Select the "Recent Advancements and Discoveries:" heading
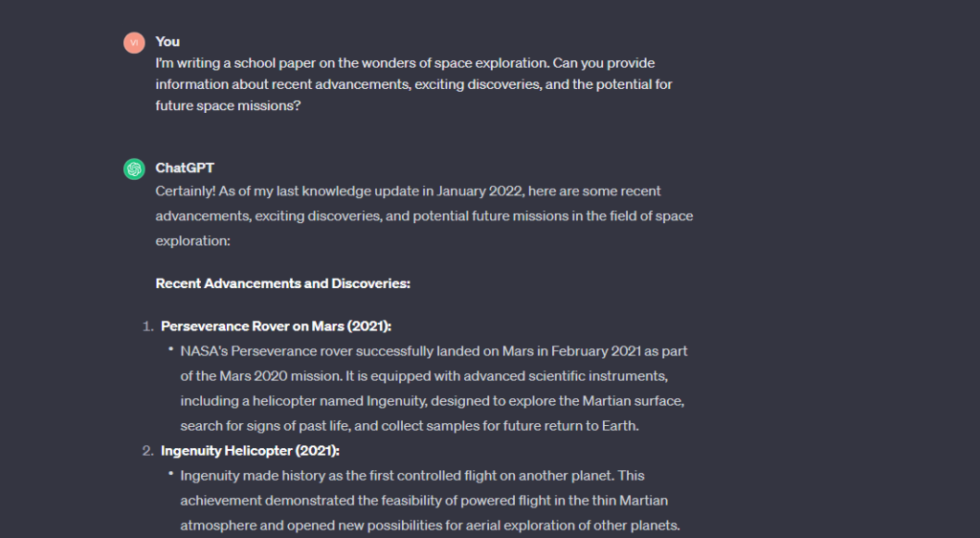The height and width of the screenshot is (538, 980). point(282,284)
